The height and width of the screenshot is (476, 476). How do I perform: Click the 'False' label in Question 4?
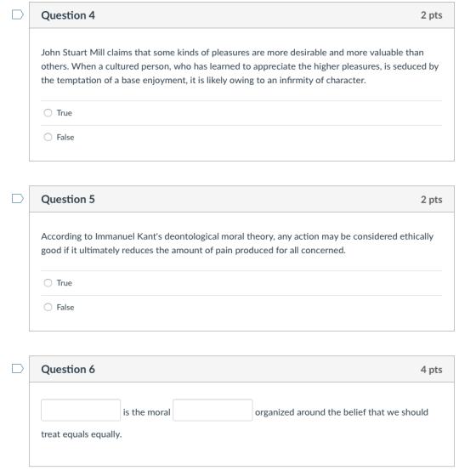pyautogui.click(x=65, y=137)
